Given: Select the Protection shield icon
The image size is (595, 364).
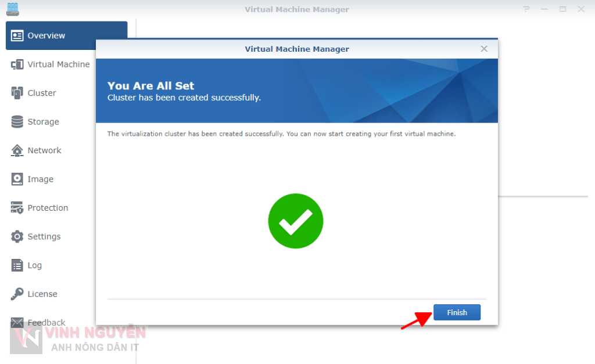Looking at the screenshot, I should point(17,208).
